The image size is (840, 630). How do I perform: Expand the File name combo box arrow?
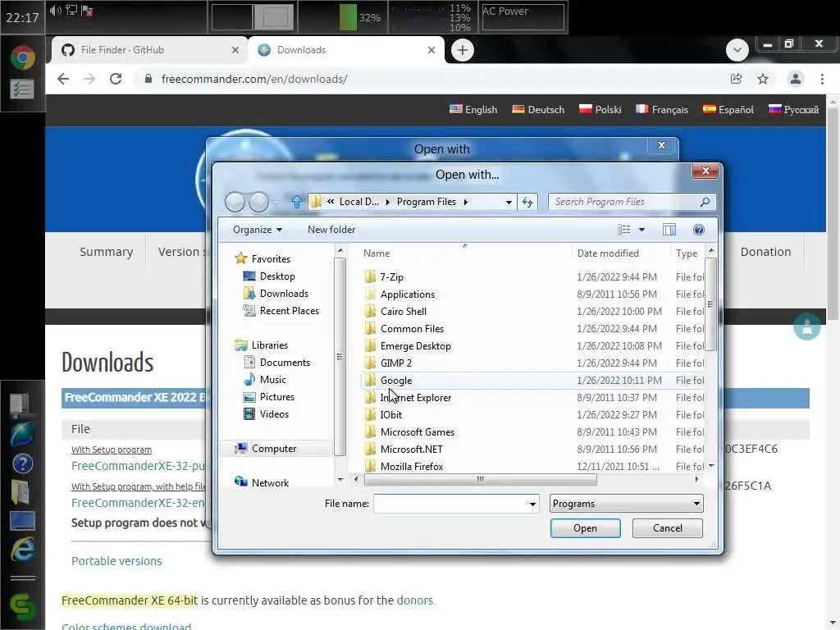coord(532,504)
